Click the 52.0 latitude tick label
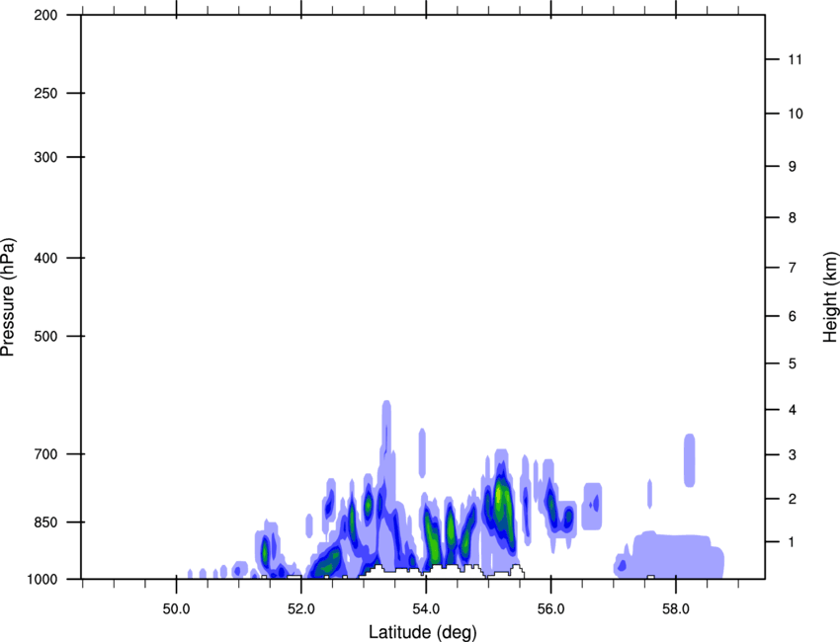840x642 pixels. (301, 608)
